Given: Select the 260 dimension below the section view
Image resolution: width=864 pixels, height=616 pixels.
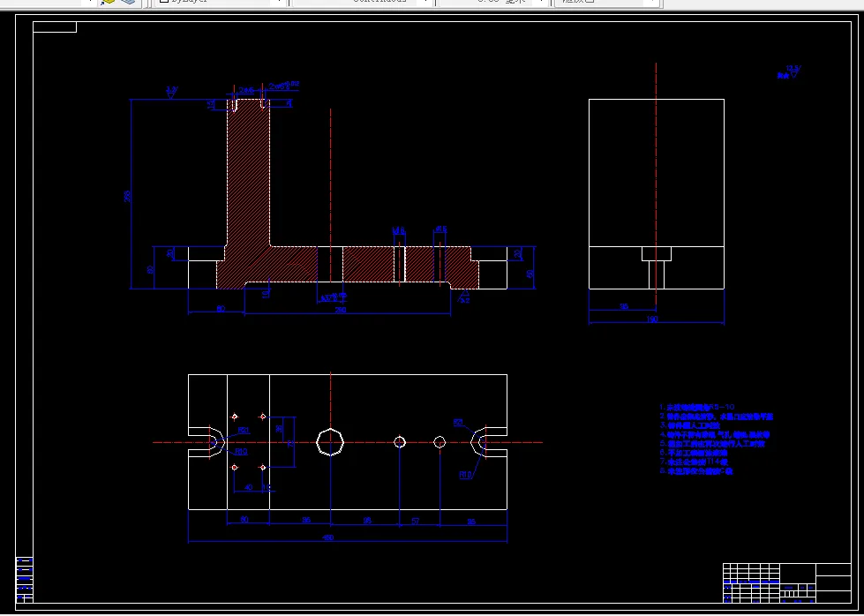Looking at the screenshot, I should click(x=341, y=310).
